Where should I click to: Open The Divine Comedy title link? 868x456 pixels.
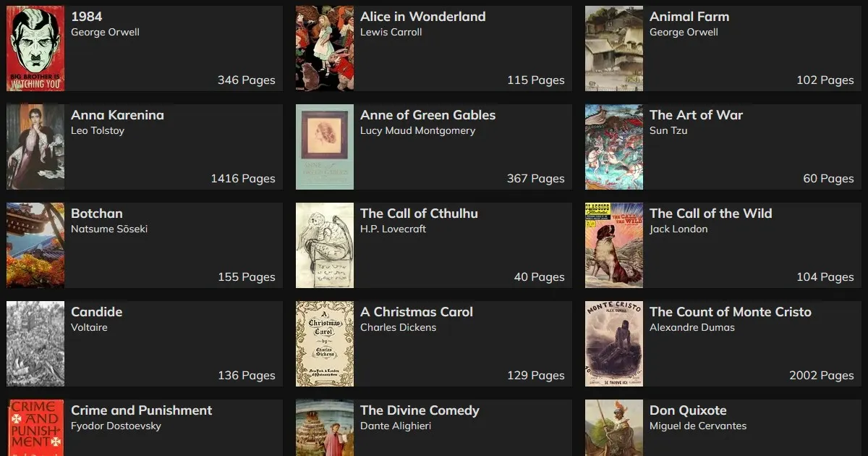(x=420, y=410)
